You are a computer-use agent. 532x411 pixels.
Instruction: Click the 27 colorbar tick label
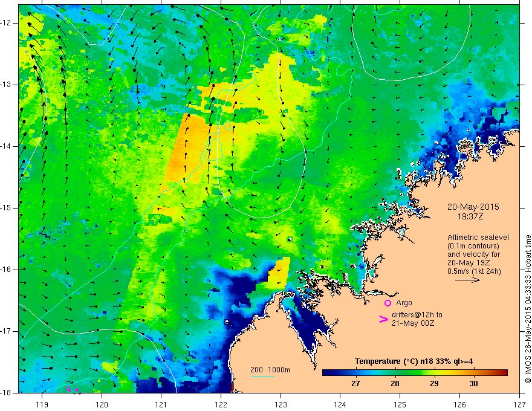355,384
